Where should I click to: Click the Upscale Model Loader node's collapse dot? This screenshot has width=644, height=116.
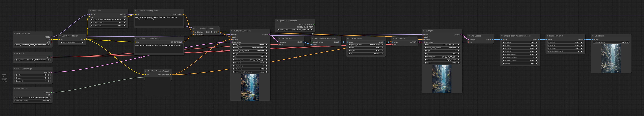[277, 21]
